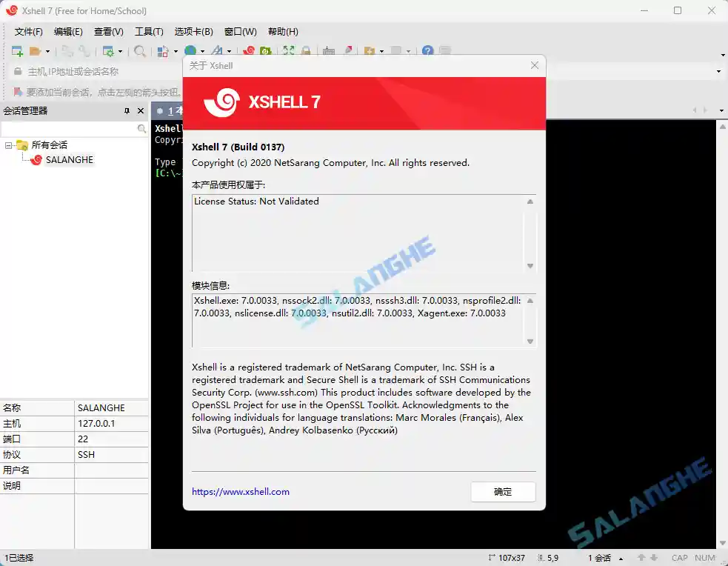This screenshot has height=566, width=728.
Task: Unpin the 会话管理器 panel with the pin icon
Action: click(126, 111)
